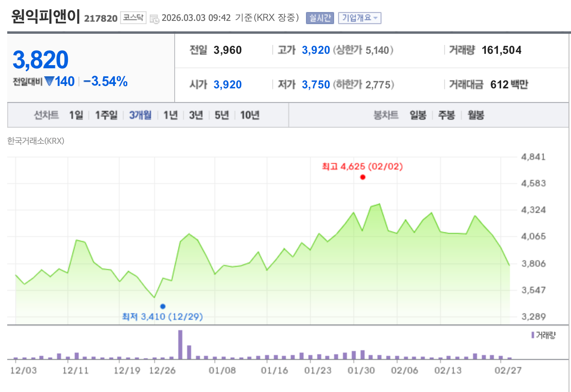Click the 전일 value 3,960
This screenshot has width=571, height=392.
point(228,50)
